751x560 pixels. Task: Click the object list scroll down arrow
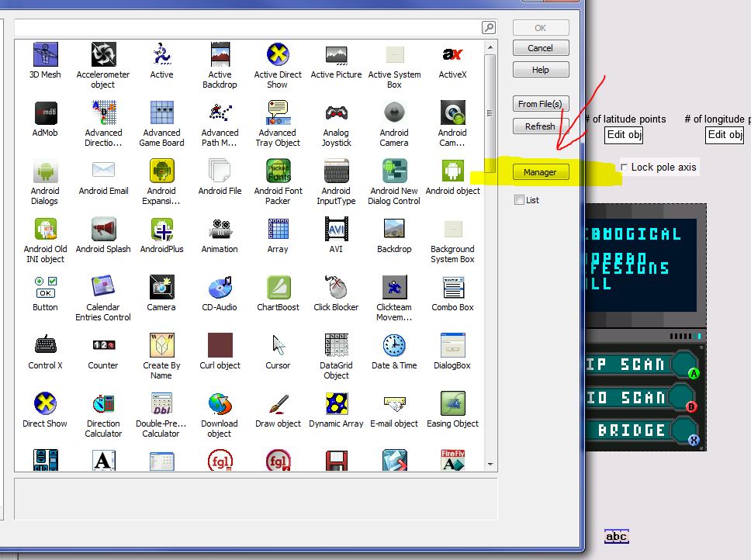click(x=490, y=464)
